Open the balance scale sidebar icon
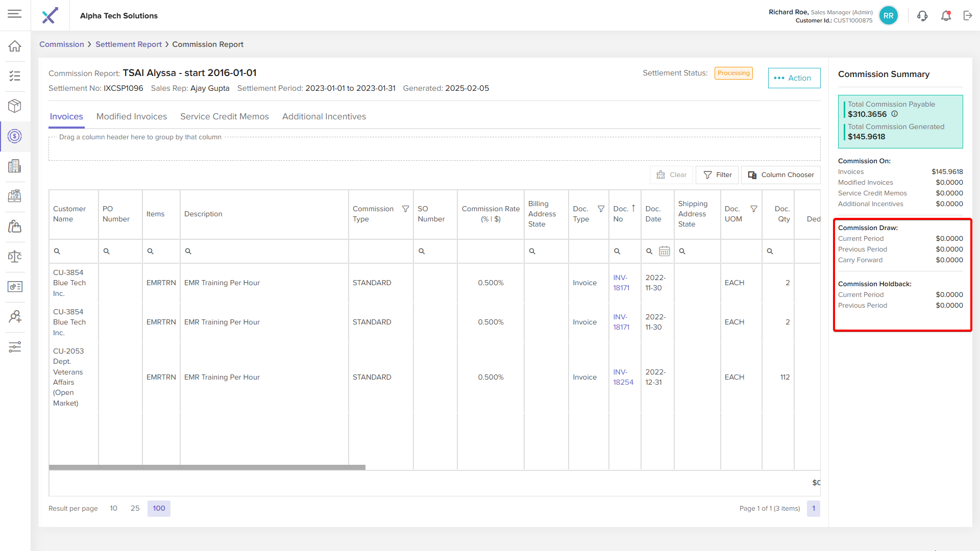 pos(15,256)
